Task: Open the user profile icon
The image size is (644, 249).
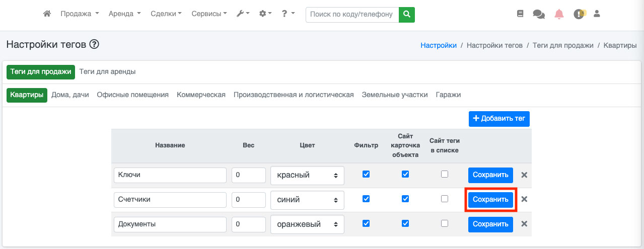Action: click(x=597, y=14)
